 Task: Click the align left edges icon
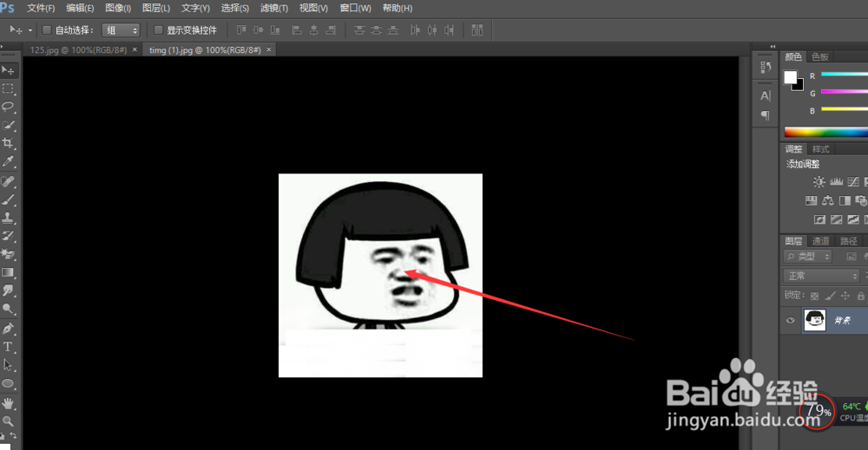297,29
